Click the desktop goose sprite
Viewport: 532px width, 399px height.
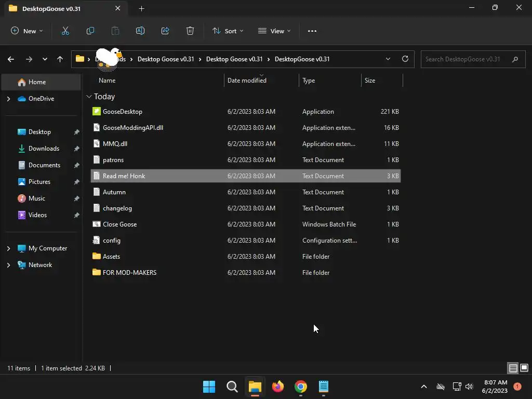tap(108, 59)
